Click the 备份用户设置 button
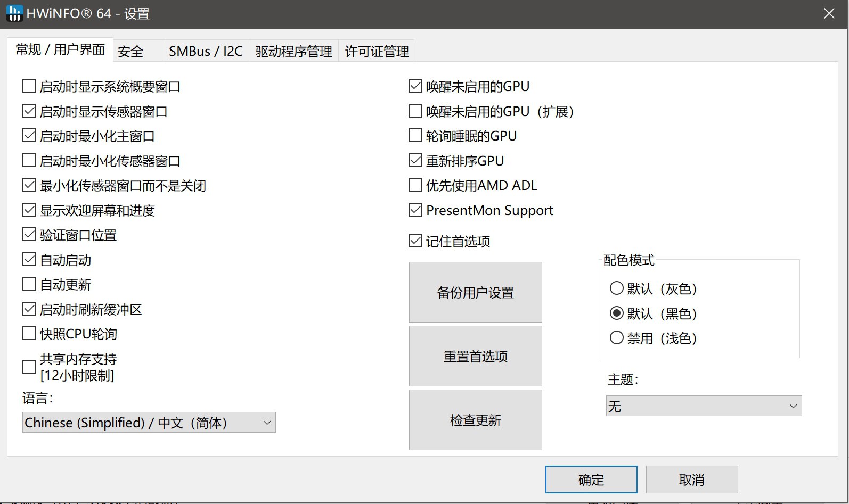 click(475, 292)
